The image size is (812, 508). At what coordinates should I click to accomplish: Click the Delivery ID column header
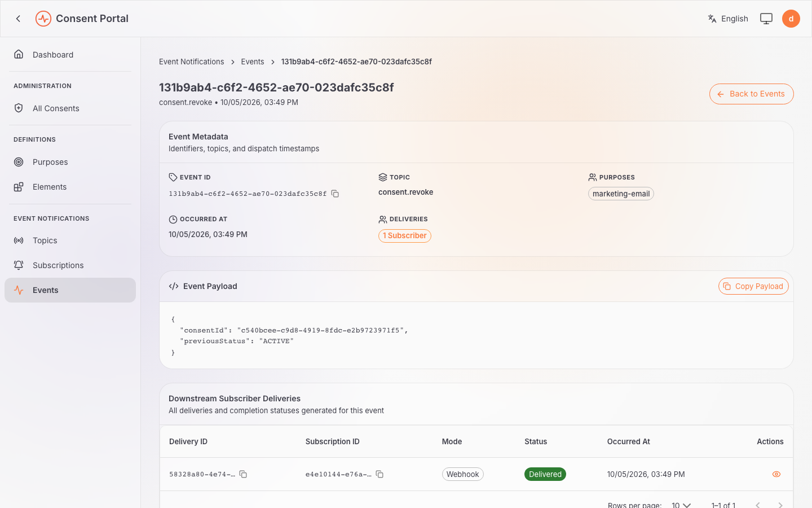coord(188,441)
